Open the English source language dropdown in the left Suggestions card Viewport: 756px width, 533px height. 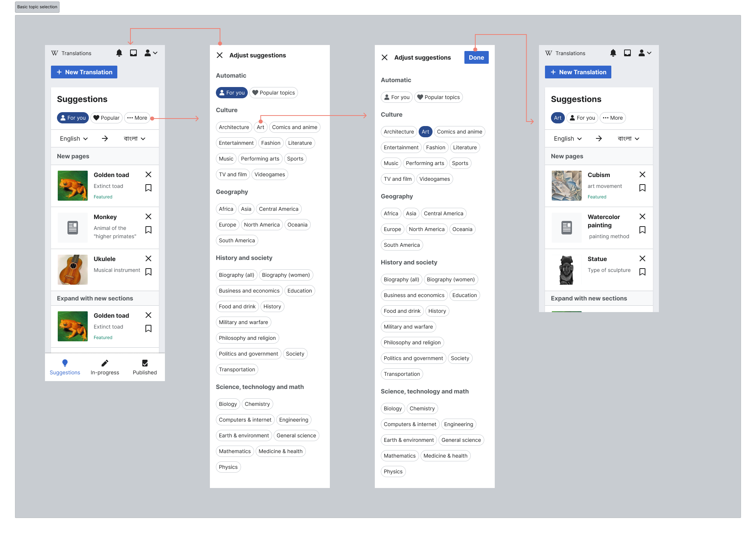pyautogui.click(x=74, y=138)
